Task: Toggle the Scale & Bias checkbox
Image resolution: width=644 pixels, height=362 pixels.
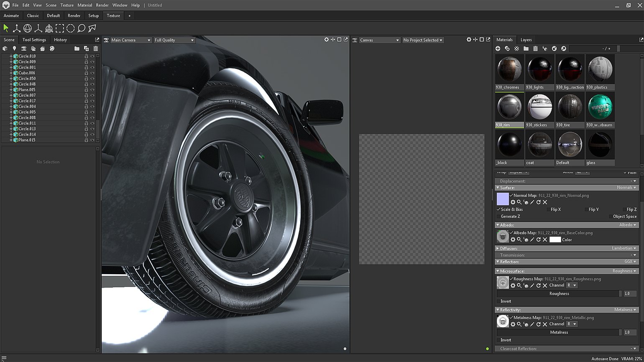Action: click(498, 209)
